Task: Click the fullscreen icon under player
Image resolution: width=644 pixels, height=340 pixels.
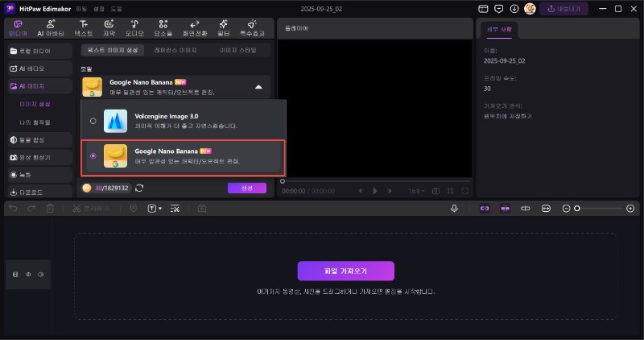Action: [465, 191]
